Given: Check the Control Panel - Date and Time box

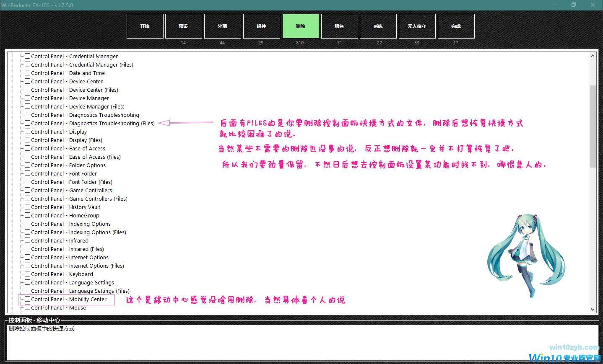Looking at the screenshot, I should [x=27, y=73].
